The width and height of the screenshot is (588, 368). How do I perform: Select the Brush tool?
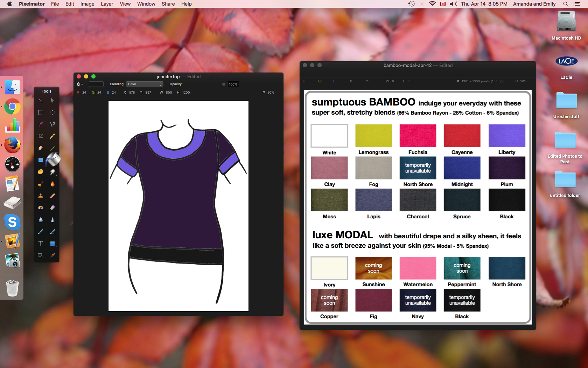(52, 148)
